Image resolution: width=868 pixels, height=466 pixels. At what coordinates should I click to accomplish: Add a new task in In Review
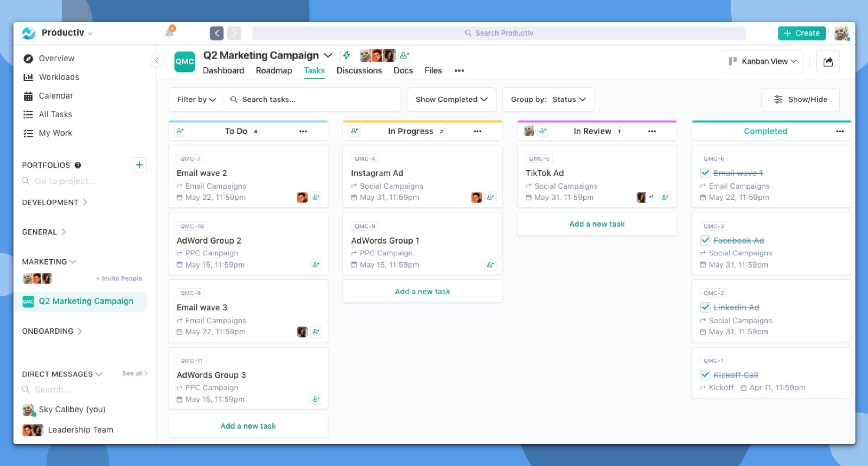point(597,224)
